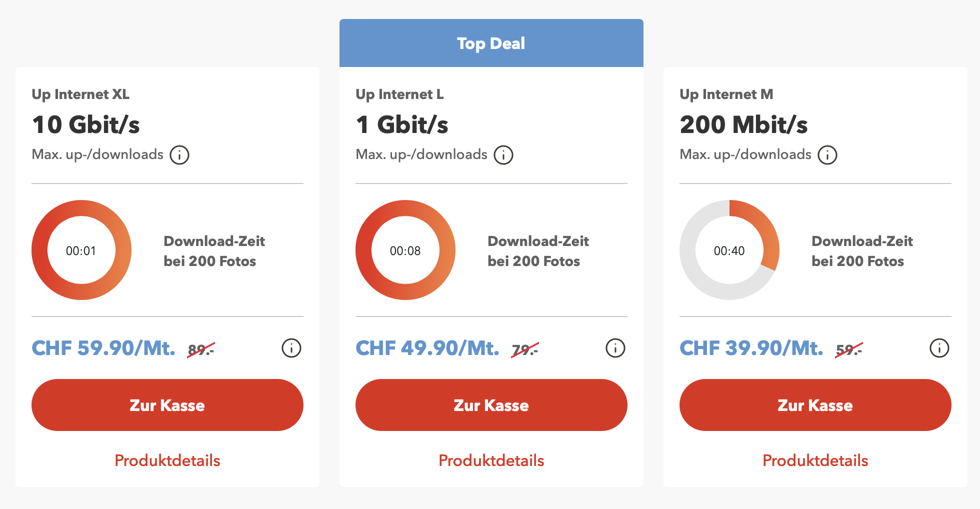Click the 00:40 download-time ring
The height and width of the screenshot is (509, 980).
click(729, 250)
